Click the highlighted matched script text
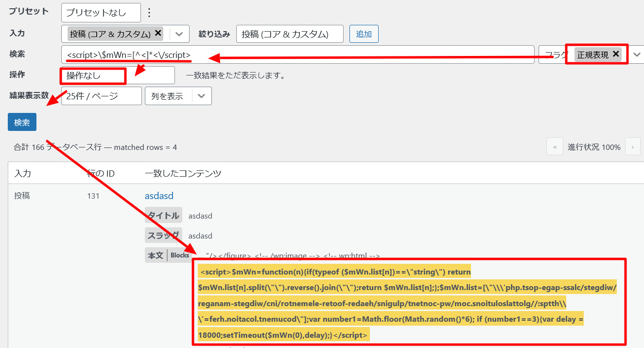 [x=407, y=303]
